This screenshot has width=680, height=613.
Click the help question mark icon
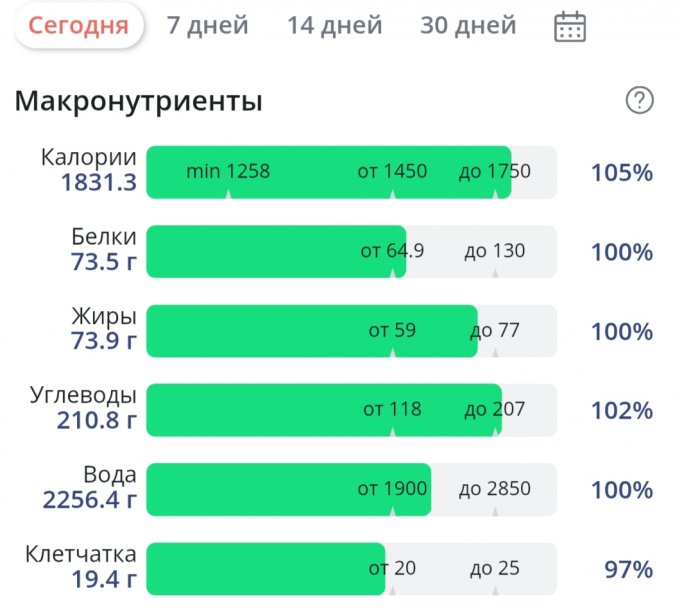639,100
